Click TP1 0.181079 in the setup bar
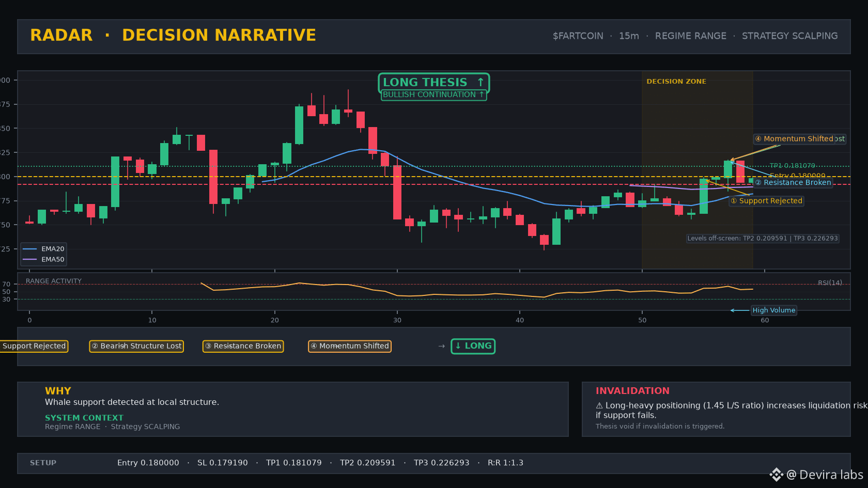 pos(294,463)
